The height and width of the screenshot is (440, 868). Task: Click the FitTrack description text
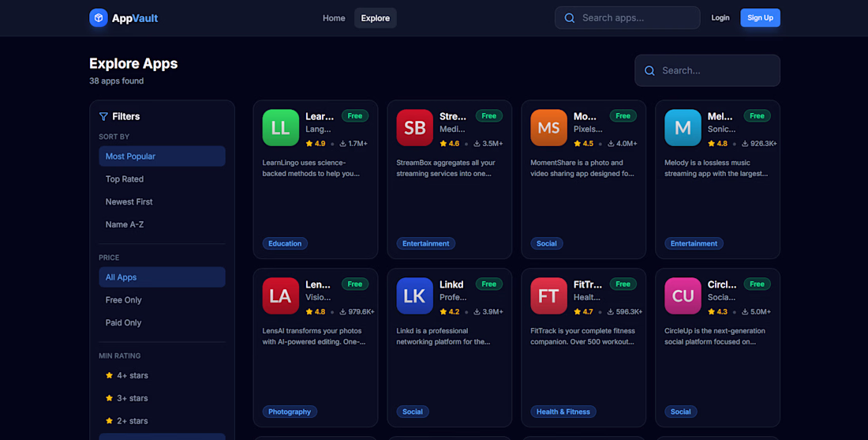point(582,337)
